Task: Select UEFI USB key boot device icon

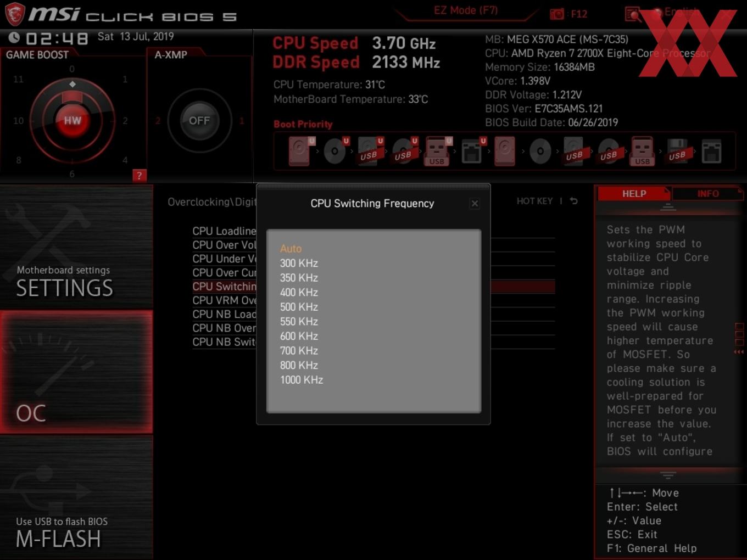Action: pos(438,151)
